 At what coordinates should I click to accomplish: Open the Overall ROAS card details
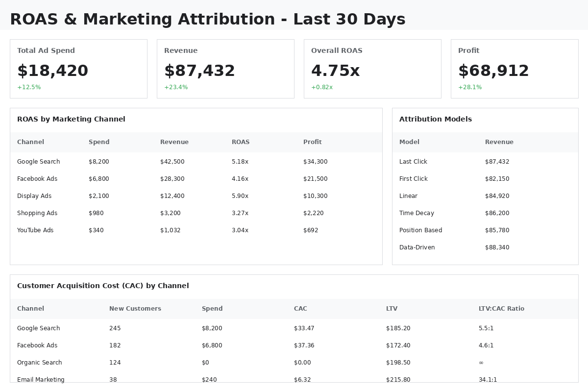[x=372, y=69]
